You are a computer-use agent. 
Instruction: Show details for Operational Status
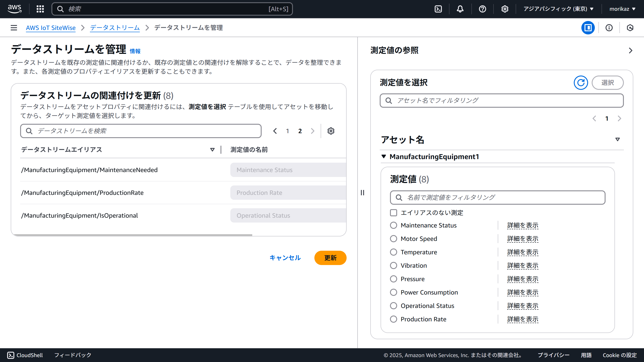tap(523, 306)
